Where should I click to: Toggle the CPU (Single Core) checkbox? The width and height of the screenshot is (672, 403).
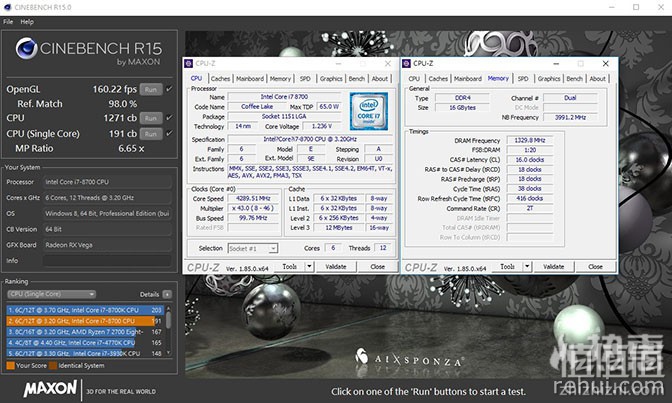pos(169,133)
